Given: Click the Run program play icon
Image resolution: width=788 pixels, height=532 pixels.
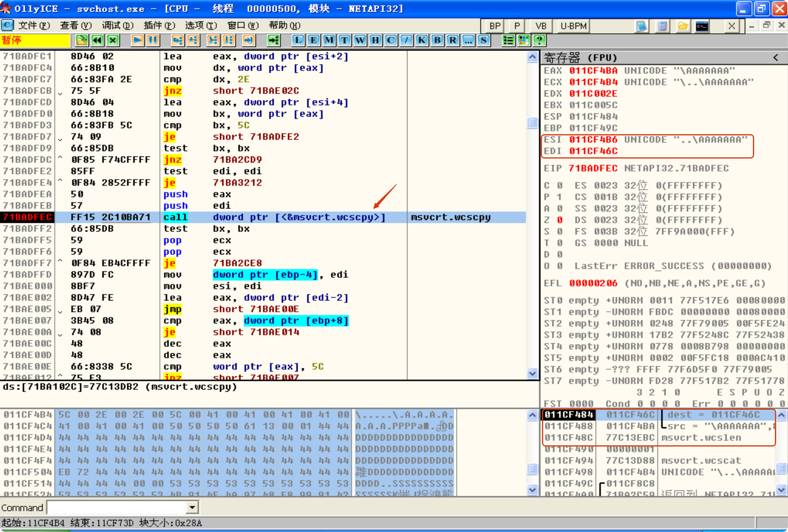Looking at the screenshot, I should [137, 41].
